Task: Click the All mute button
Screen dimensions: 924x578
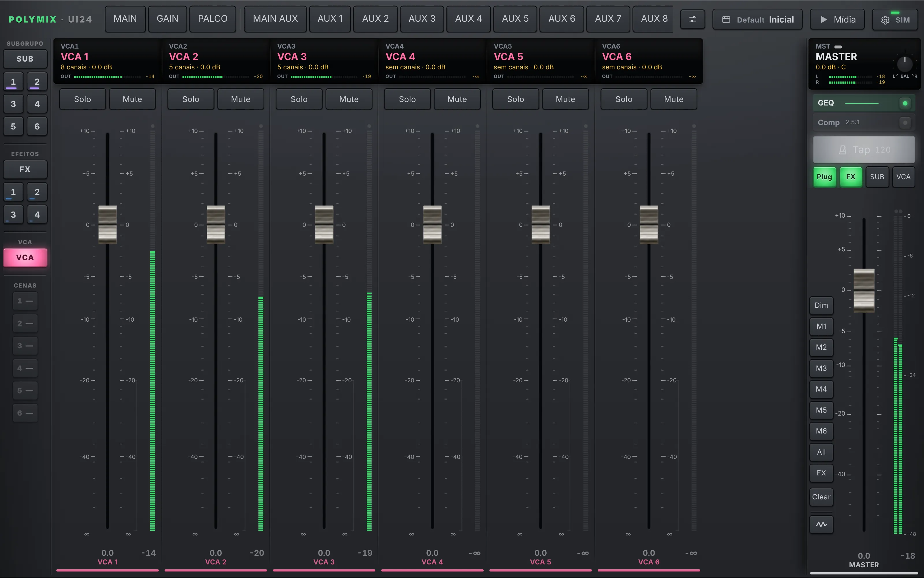Action: click(821, 452)
